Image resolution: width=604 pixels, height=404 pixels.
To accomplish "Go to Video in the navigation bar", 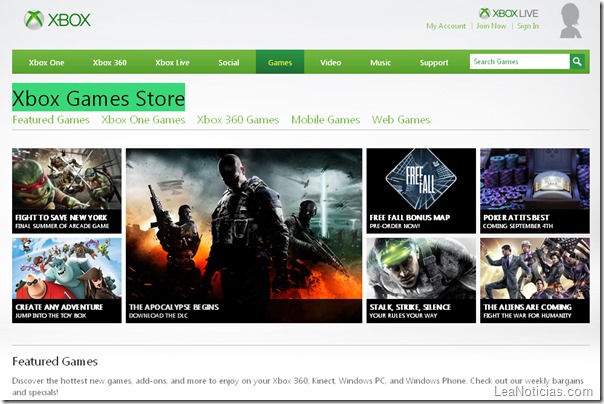I will [331, 62].
